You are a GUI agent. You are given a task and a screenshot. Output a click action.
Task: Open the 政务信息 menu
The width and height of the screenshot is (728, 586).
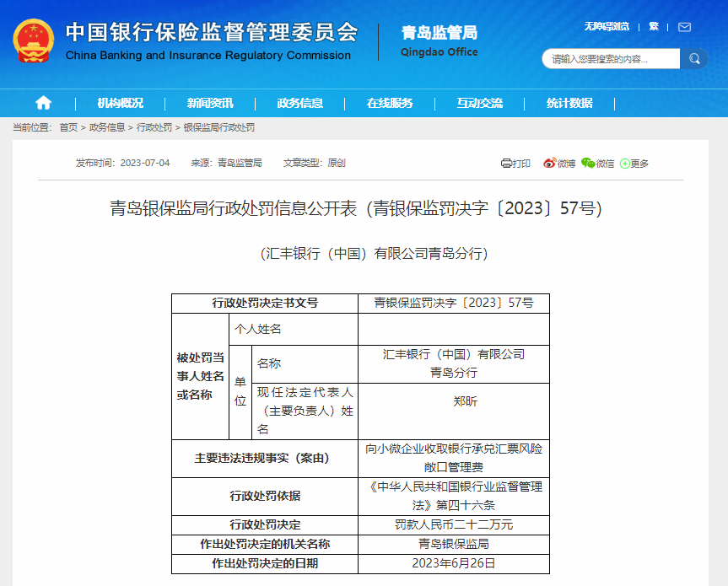(x=300, y=103)
